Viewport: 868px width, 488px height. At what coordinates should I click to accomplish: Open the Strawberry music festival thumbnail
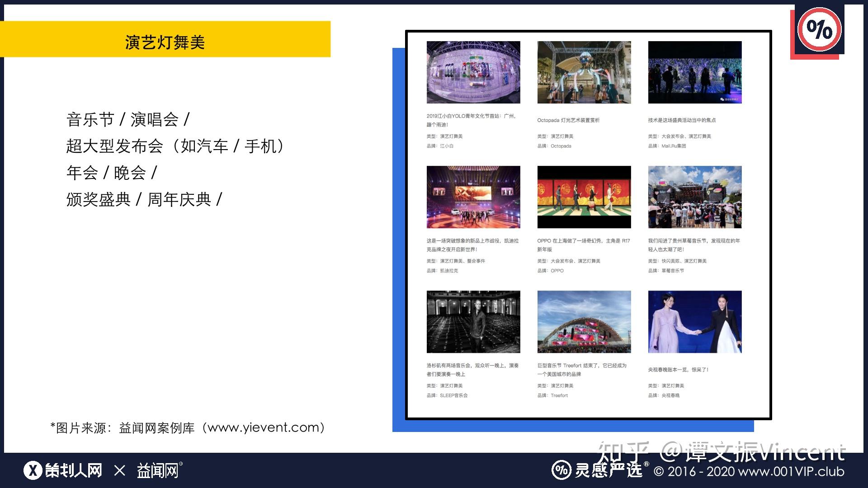695,197
